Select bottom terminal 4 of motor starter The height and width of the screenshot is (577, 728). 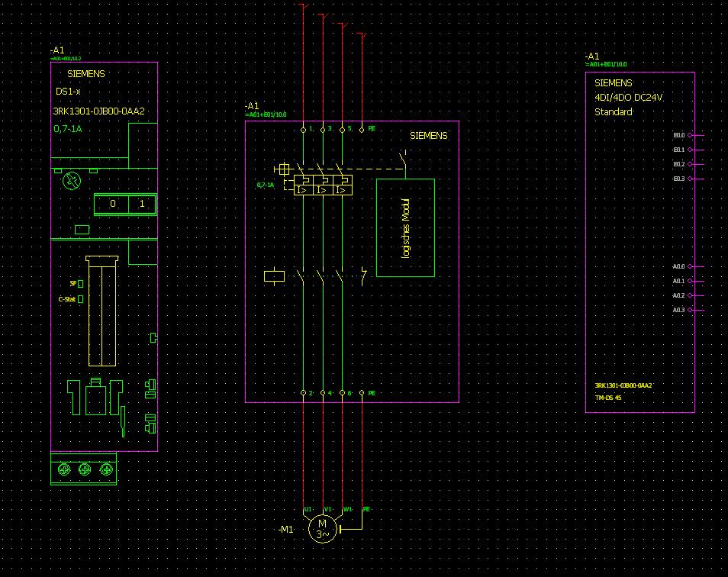tap(323, 393)
